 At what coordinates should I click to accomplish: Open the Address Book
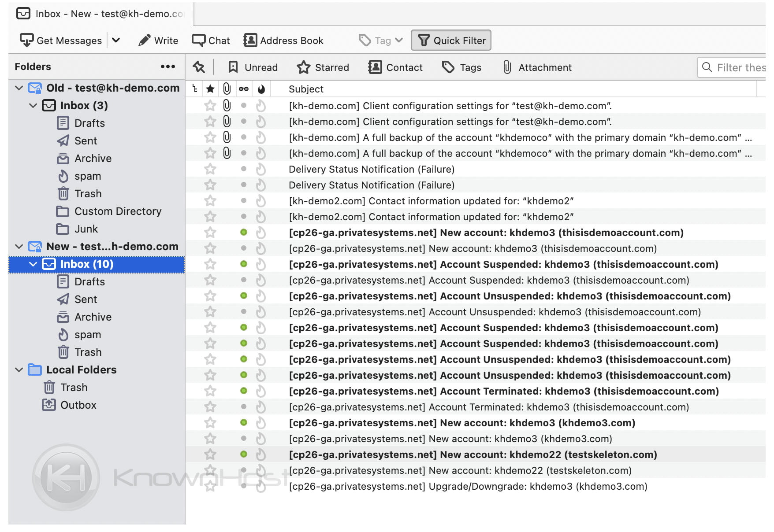(284, 40)
